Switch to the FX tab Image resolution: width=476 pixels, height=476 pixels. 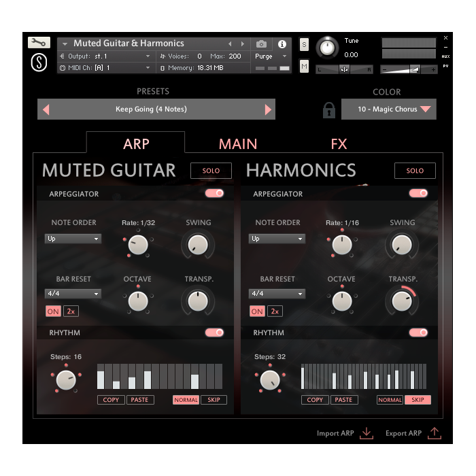[x=339, y=143]
